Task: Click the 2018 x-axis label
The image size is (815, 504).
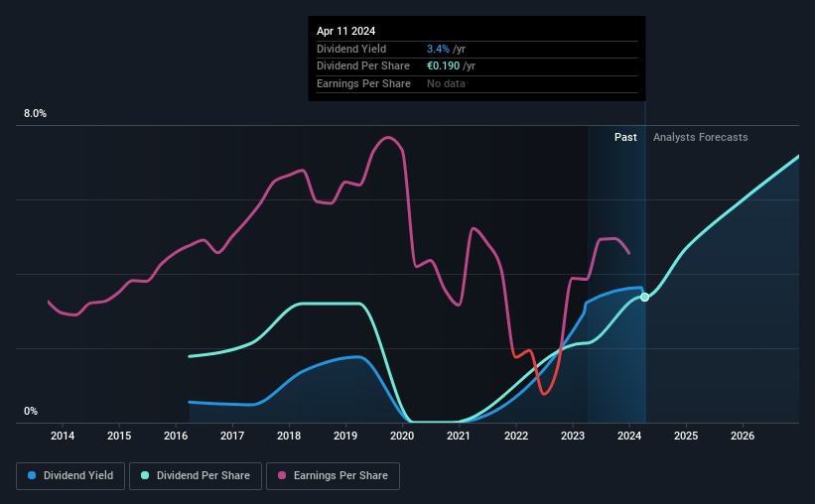Action: (289, 436)
